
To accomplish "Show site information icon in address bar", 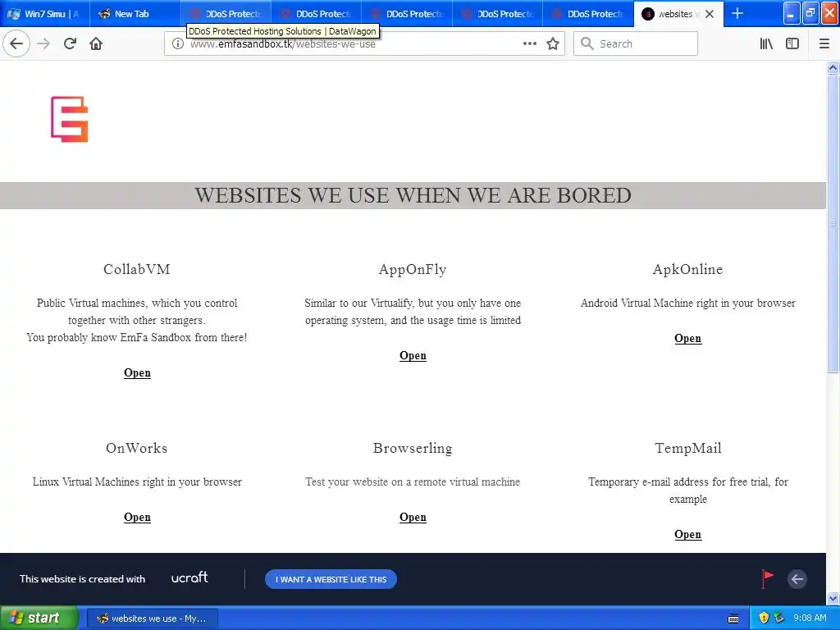I will click(x=178, y=43).
